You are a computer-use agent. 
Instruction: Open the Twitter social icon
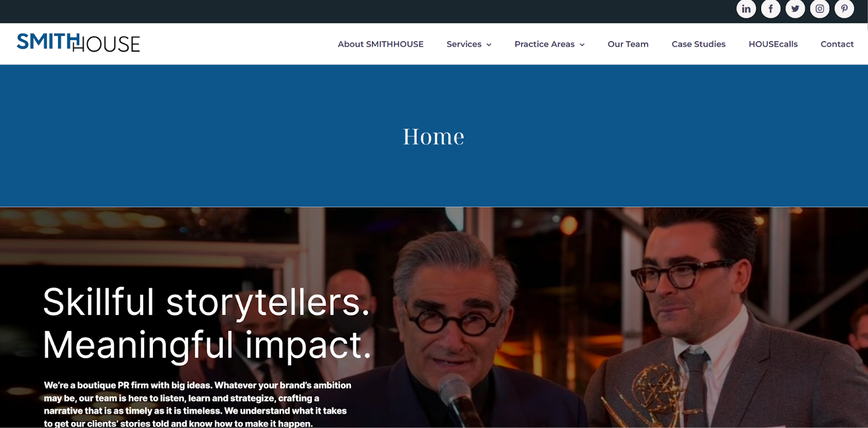pos(795,9)
